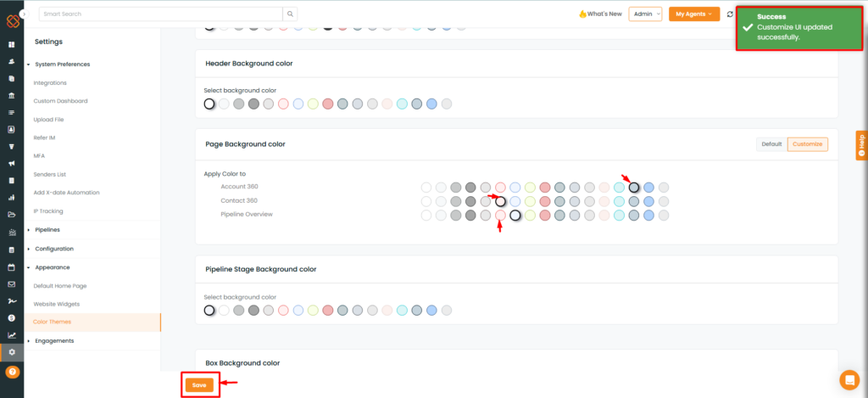
Task: Choose the dark gray swatch in Account 360 row
Action: (470, 187)
